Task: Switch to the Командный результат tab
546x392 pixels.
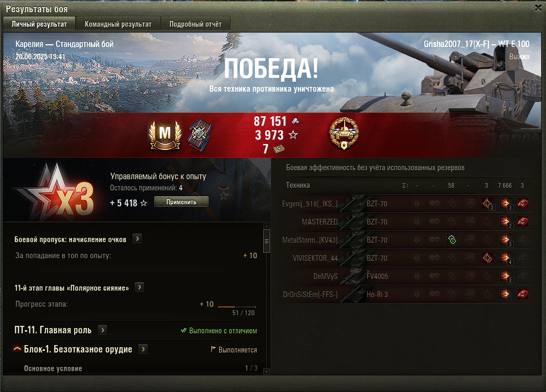Action: coord(118,24)
